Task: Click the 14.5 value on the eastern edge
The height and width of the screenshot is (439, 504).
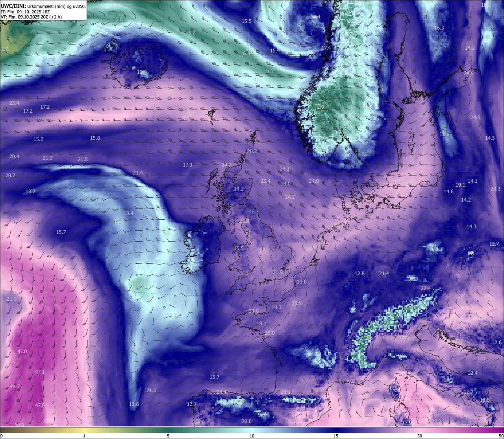Action: [x=490, y=138]
